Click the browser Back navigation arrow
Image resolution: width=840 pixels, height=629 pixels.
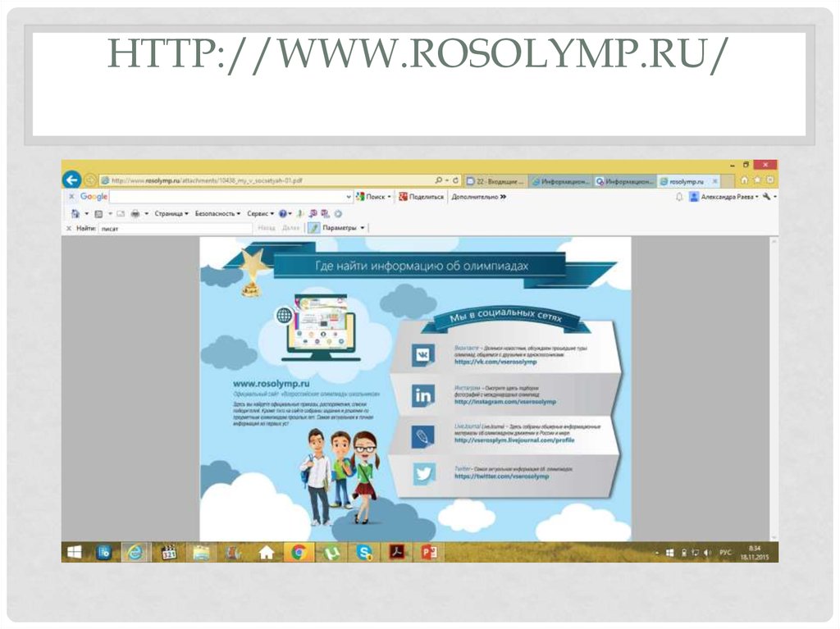click(72, 179)
